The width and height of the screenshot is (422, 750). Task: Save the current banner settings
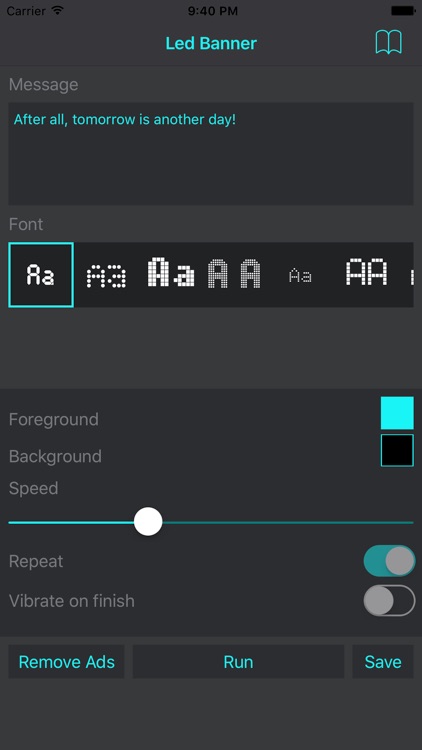[x=383, y=662]
